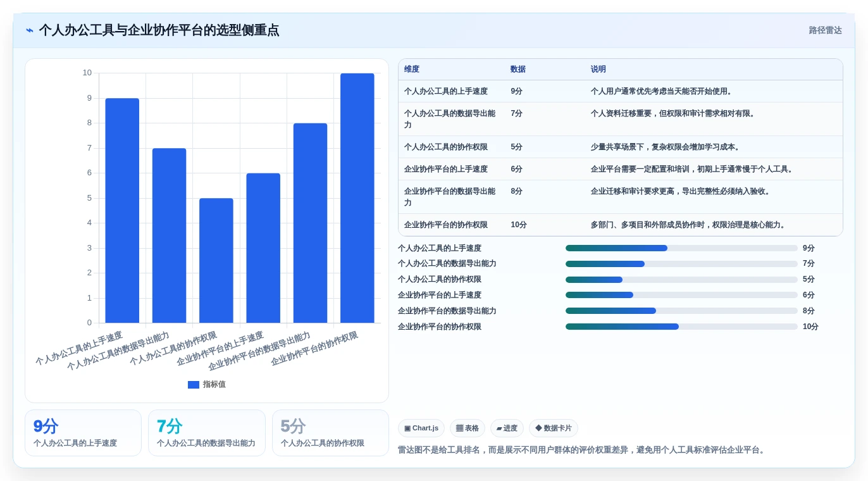Screen dimensions: 868x481
Task: Click the chart bar with value 6
Action: (263, 248)
